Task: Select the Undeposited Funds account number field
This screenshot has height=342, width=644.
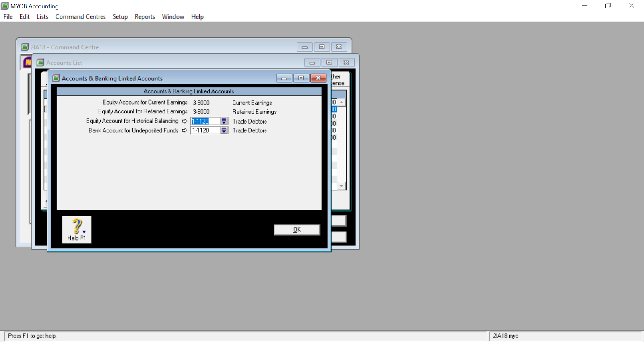Action: tap(205, 130)
